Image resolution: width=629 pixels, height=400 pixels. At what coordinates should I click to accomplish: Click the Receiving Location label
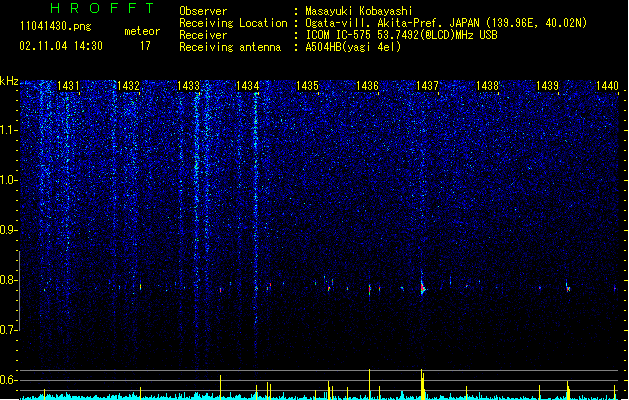(233, 23)
